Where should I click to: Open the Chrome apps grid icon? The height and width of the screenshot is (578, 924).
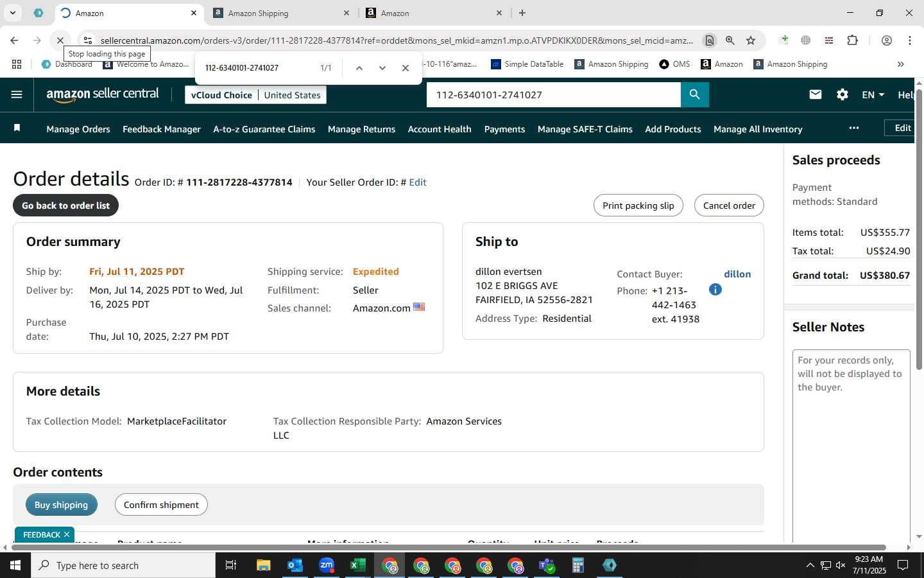(x=17, y=64)
